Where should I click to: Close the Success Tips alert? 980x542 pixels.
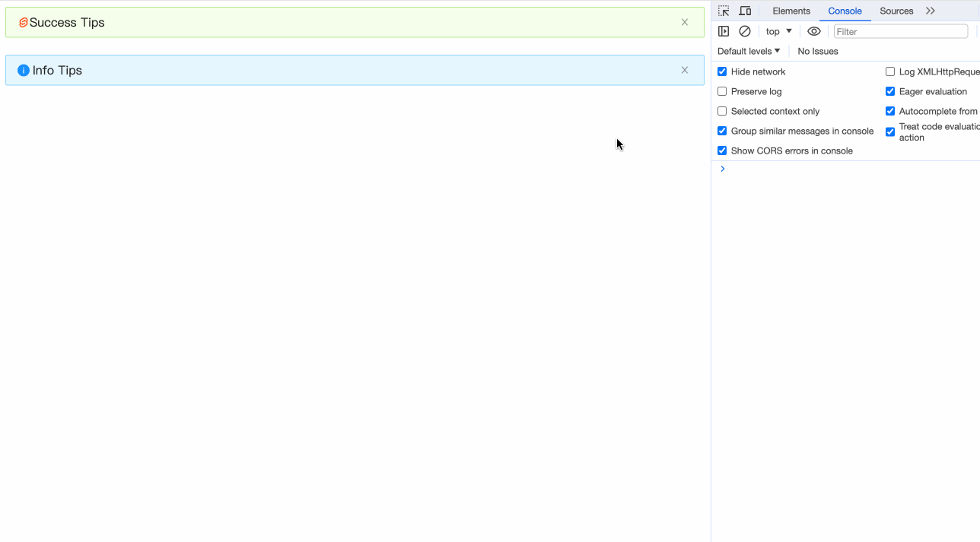point(685,23)
